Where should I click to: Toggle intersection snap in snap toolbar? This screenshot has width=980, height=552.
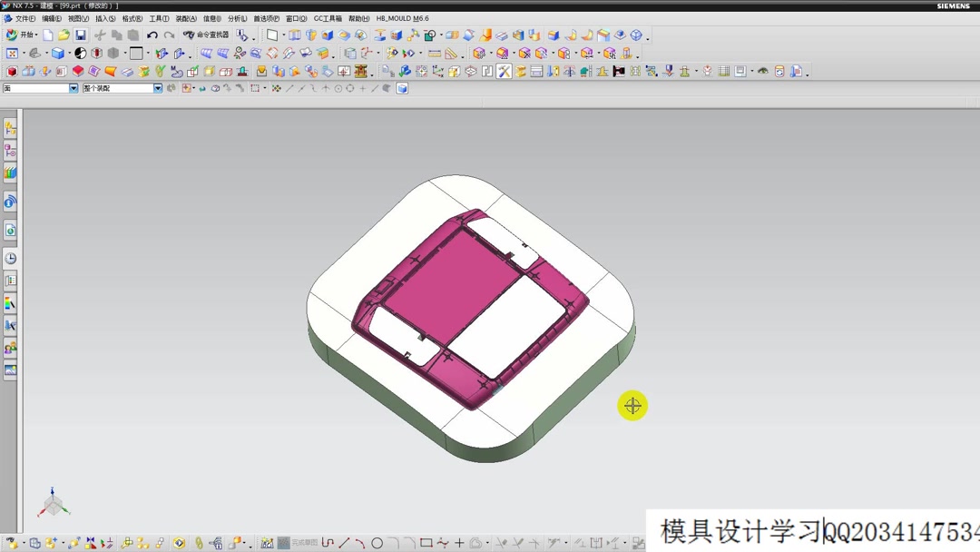[x=325, y=87]
